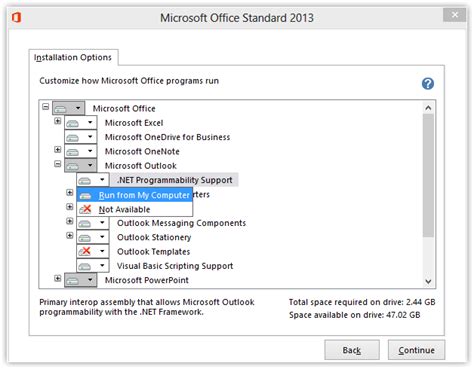474x369 pixels.
Task: Expand the Microsoft PowerPoint tree node
Action: (58, 278)
